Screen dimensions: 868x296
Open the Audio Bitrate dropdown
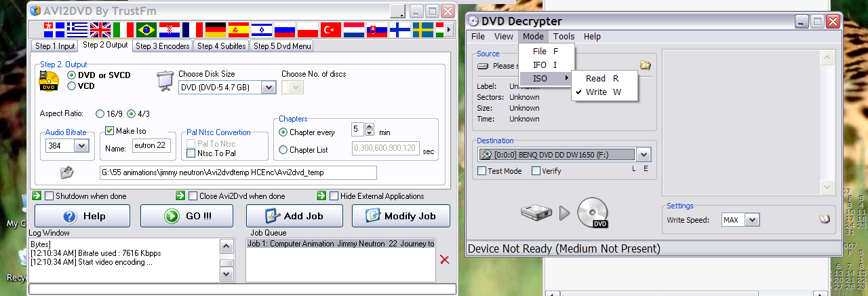point(82,146)
